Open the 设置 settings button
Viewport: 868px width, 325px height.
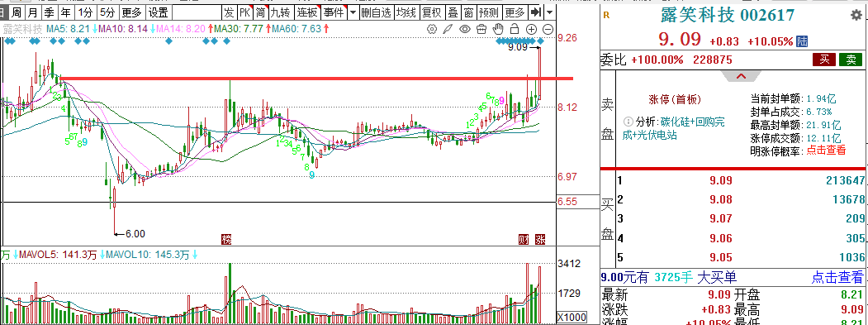tap(159, 12)
